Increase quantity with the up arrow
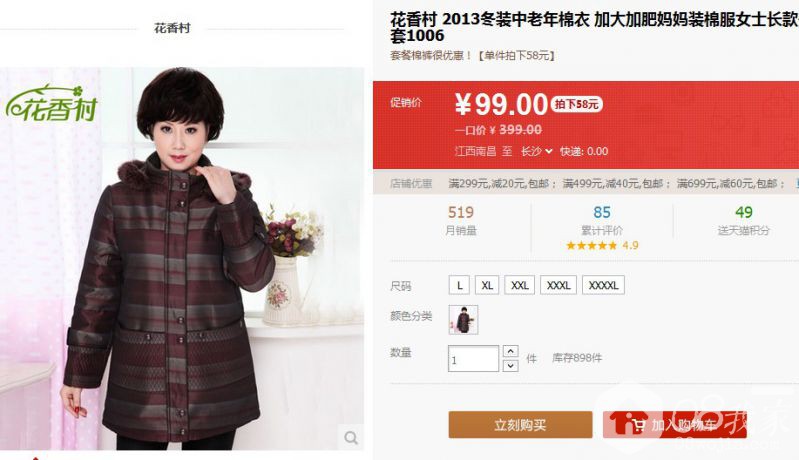This screenshot has width=799, height=460. pyautogui.click(x=511, y=351)
